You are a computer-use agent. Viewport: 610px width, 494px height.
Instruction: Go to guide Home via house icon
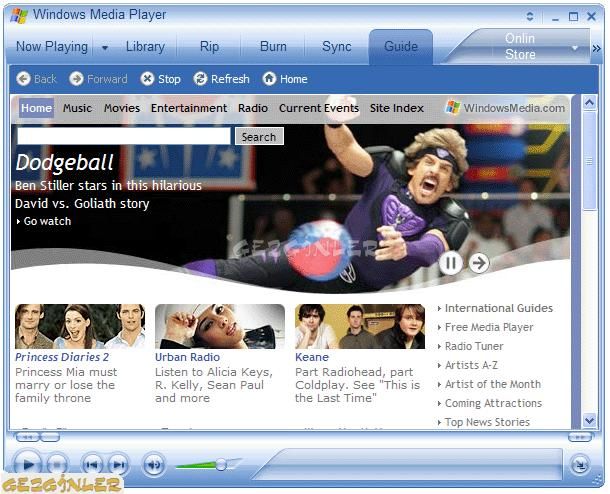click(269, 79)
